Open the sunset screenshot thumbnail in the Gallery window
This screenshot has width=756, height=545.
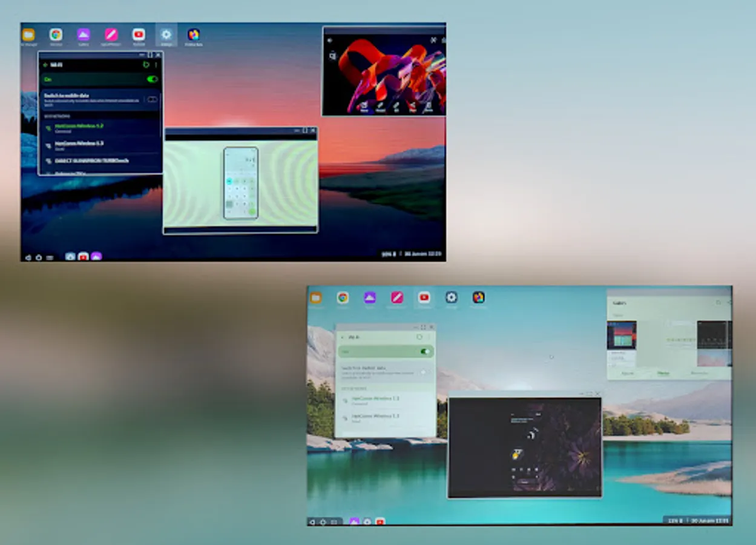click(622, 335)
